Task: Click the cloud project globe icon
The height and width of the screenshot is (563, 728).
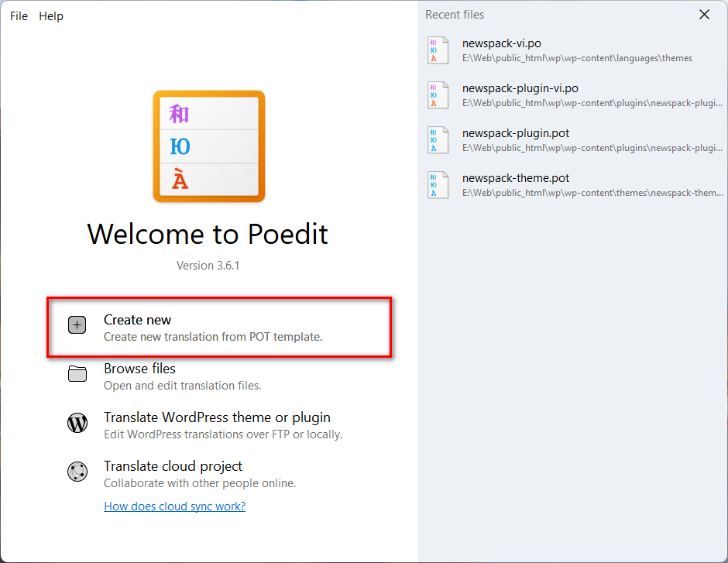Action: point(77,472)
